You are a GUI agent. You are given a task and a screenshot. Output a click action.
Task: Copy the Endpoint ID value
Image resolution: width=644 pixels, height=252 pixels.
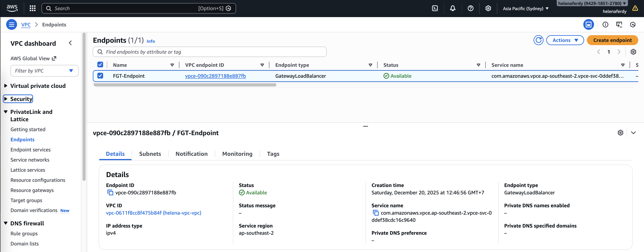pyautogui.click(x=110, y=193)
